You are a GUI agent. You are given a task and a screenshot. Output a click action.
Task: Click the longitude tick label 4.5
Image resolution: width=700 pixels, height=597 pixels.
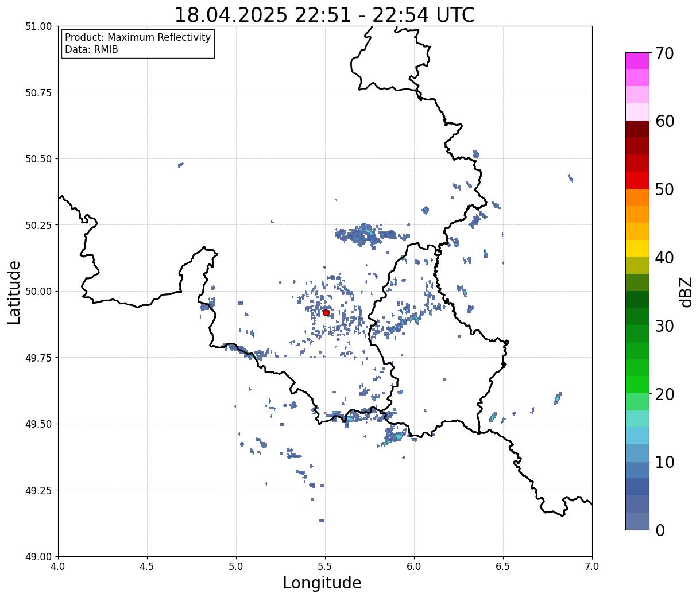[147, 567]
